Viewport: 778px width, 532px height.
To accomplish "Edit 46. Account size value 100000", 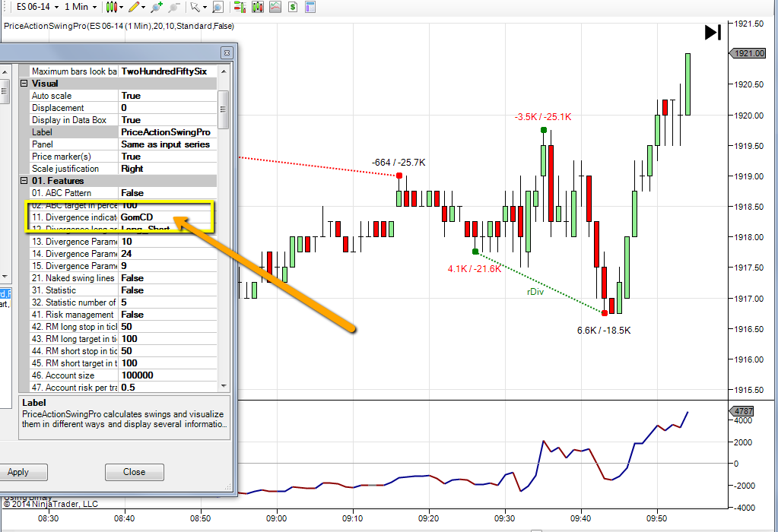I will pos(168,375).
